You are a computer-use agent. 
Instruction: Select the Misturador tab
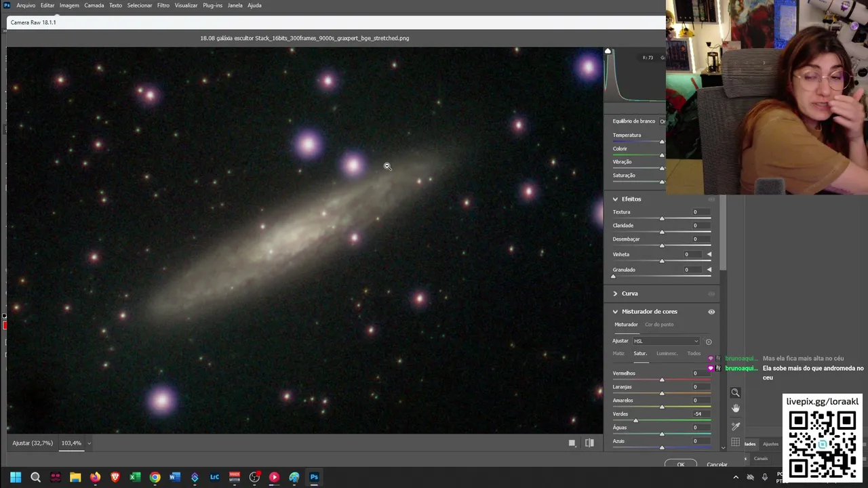(x=626, y=325)
